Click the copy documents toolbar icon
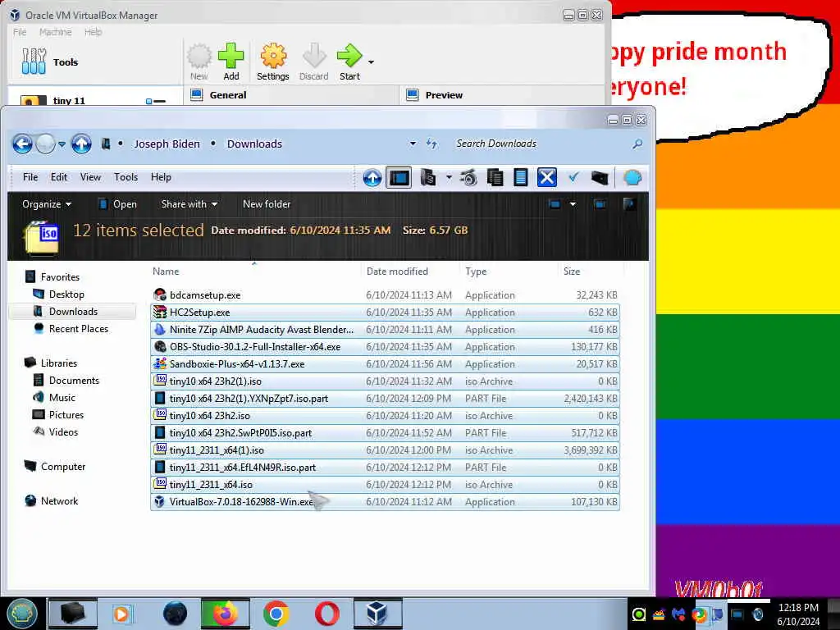 tap(495, 178)
